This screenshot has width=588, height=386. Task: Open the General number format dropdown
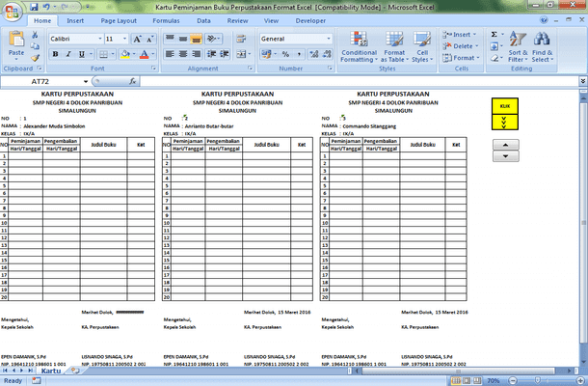[329, 39]
